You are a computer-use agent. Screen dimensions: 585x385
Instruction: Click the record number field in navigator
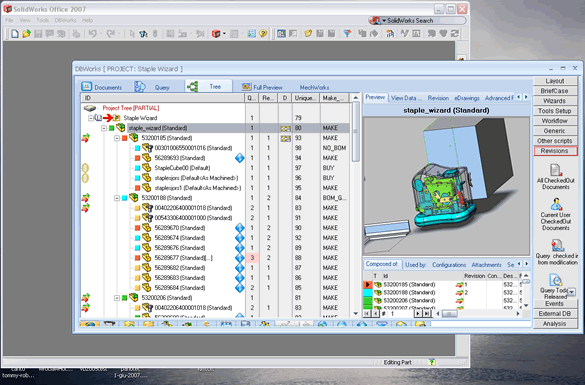[x=400, y=314]
